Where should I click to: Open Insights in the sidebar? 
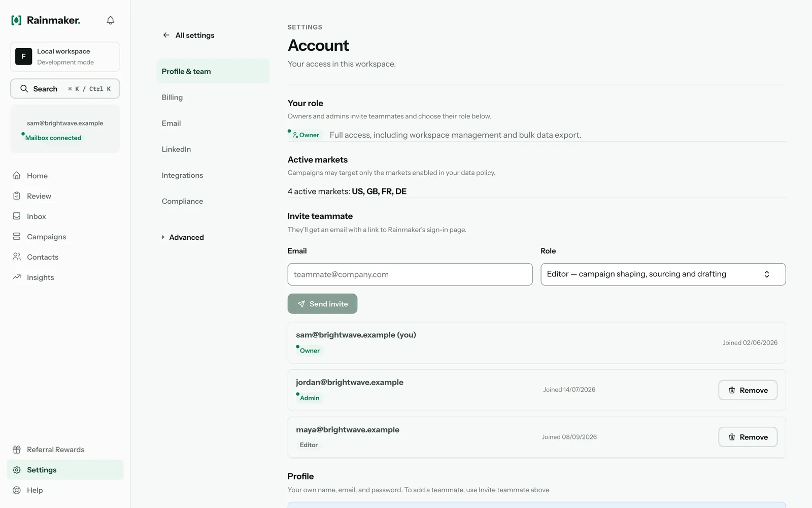point(65,277)
